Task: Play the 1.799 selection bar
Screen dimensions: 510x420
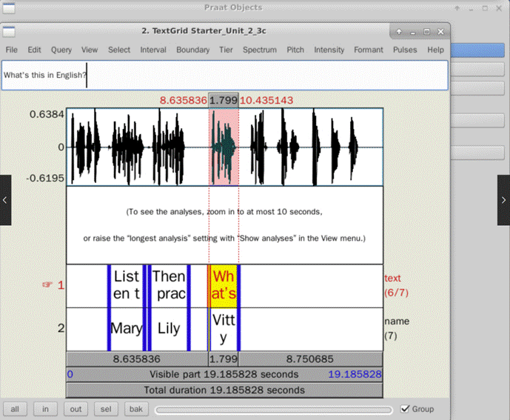Action: (x=224, y=359)
